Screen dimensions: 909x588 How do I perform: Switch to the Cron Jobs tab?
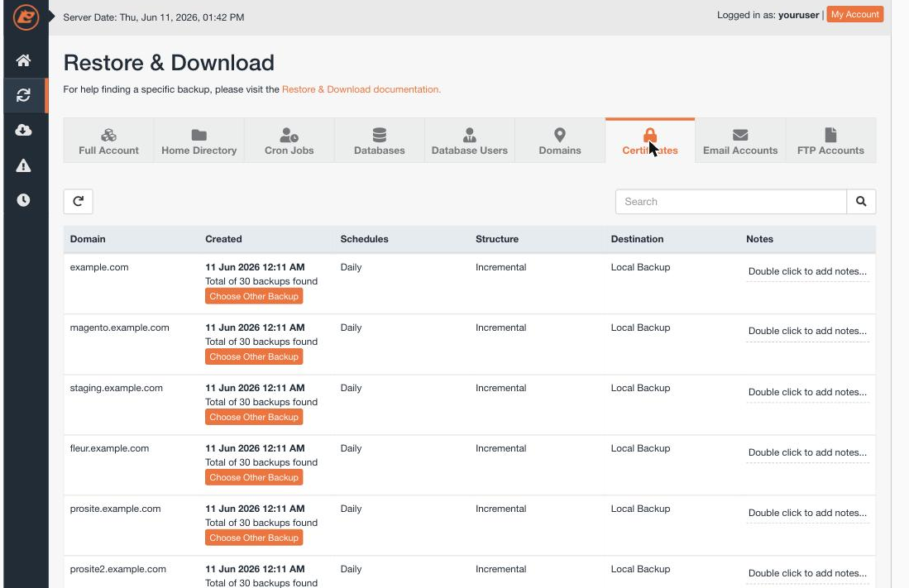coord(289,141)
